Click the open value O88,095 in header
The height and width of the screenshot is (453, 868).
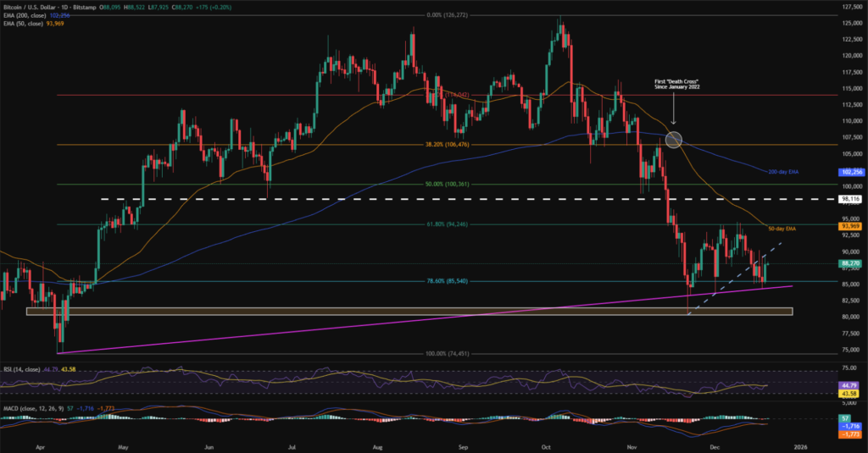tap(111, 8)
